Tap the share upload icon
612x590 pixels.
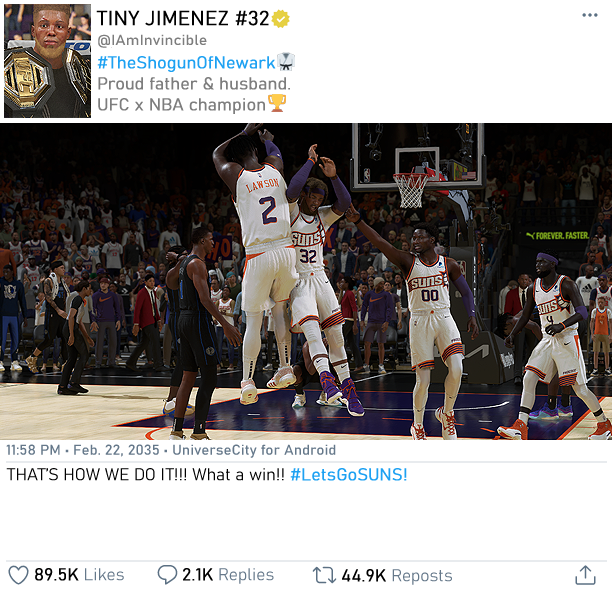pos(585,575)
